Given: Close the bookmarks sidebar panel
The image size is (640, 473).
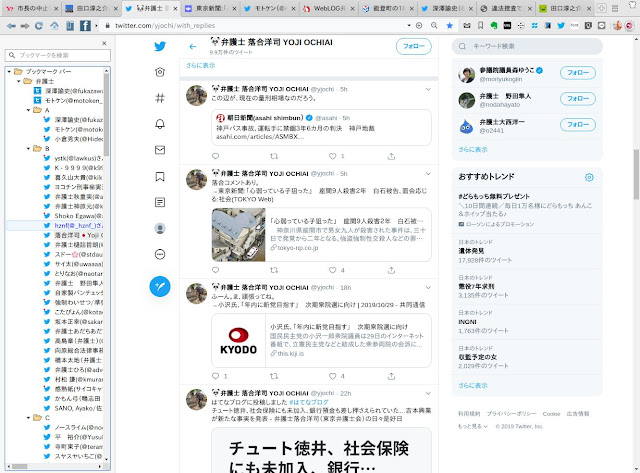Looking at the screenshot, I should pyautogui.click(x=104, y=43).
